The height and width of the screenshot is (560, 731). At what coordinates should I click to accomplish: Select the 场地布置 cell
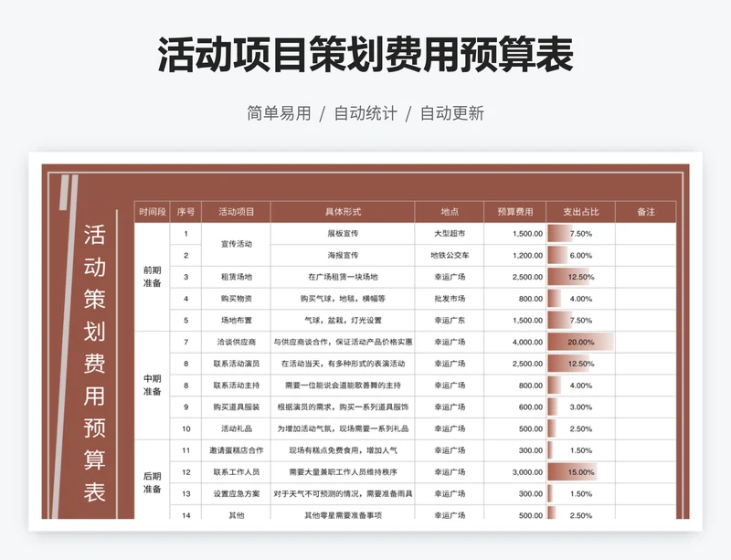point(237,321)
